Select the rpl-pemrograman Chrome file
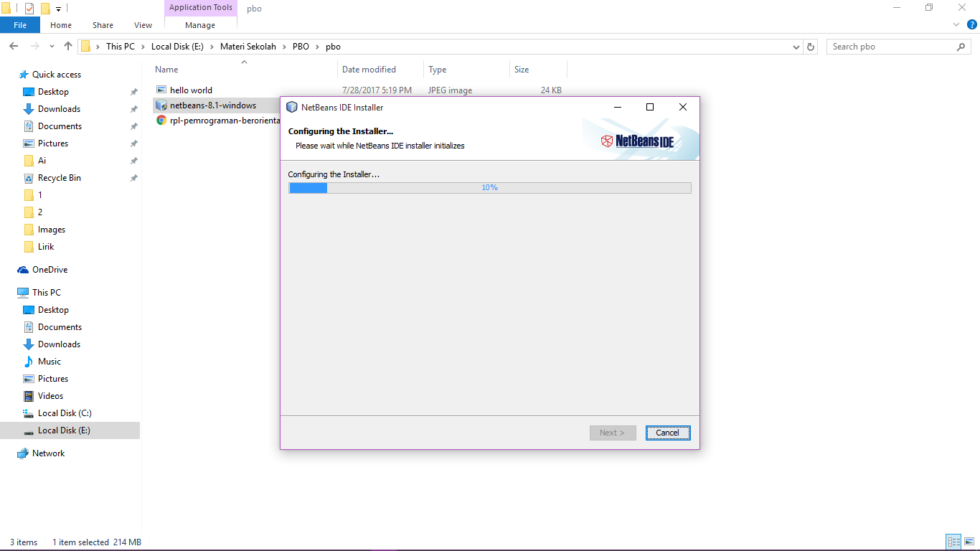 225,121
